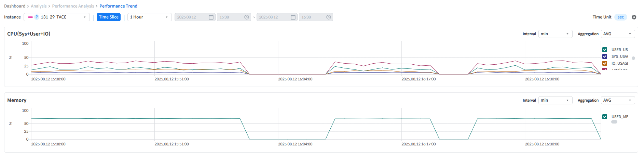Open the Instance dropdown showing 131-29-TACO
Viewport: 644px width, 155px height.
57,17
